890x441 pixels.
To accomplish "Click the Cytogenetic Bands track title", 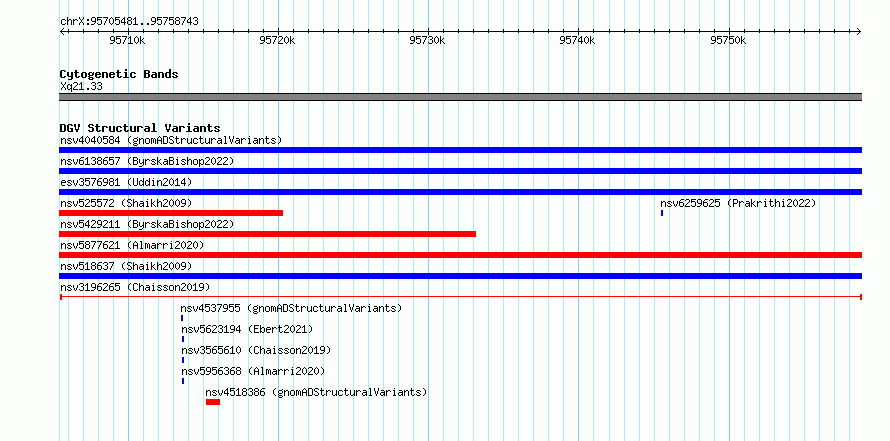I will pos(119,74).
